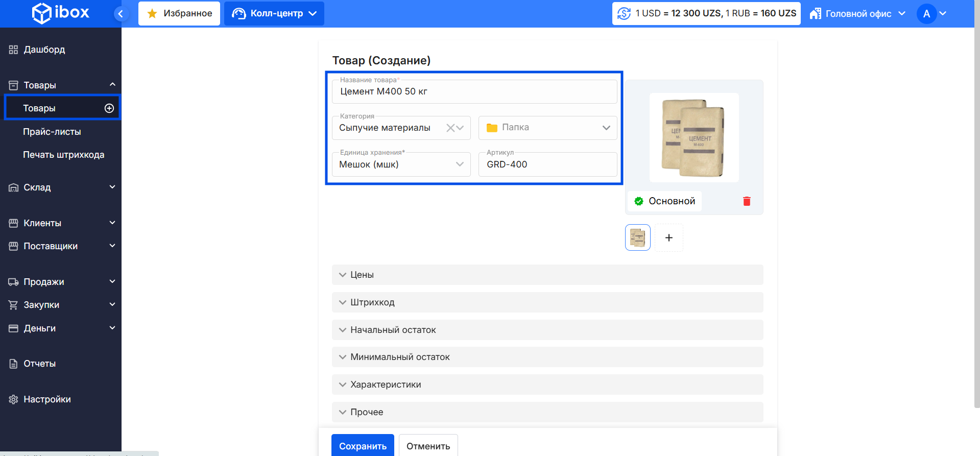Go to Дашборд in the sidebar

[x=44, y=50]
